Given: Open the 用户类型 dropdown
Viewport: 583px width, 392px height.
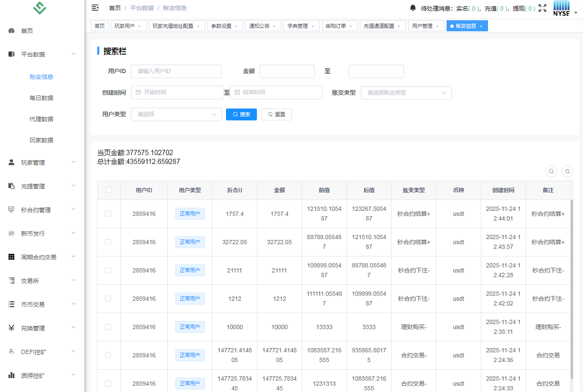Looking at the screenshot, I should tap(176, 114).
